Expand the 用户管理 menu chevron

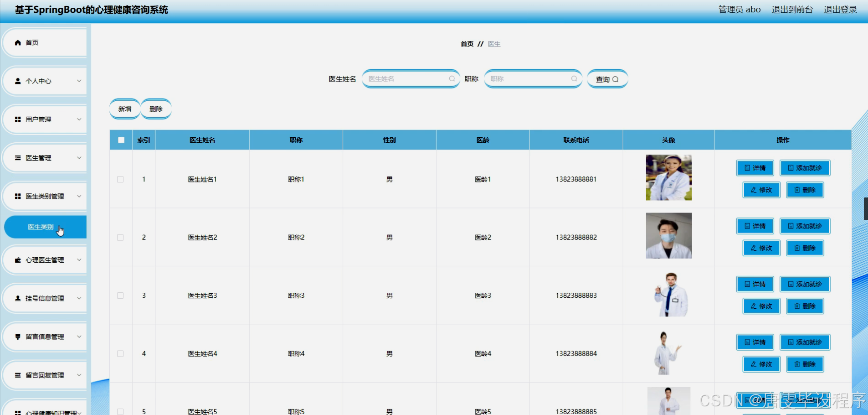point(79,119)
